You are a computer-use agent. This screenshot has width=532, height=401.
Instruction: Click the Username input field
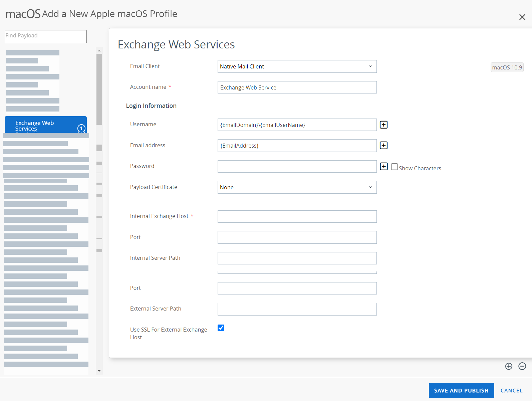tap(297, 125)
